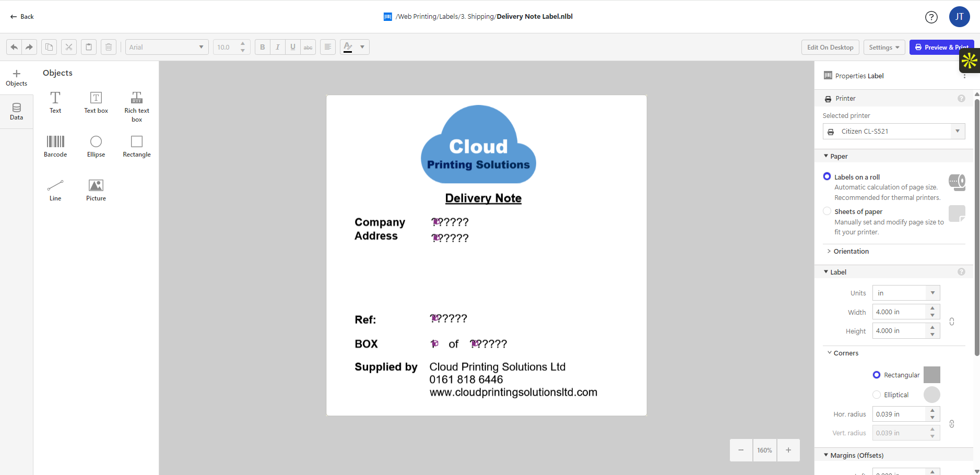Open the JT user profile avatar
This screenshot has width=980, height=475.
[960, 17]
